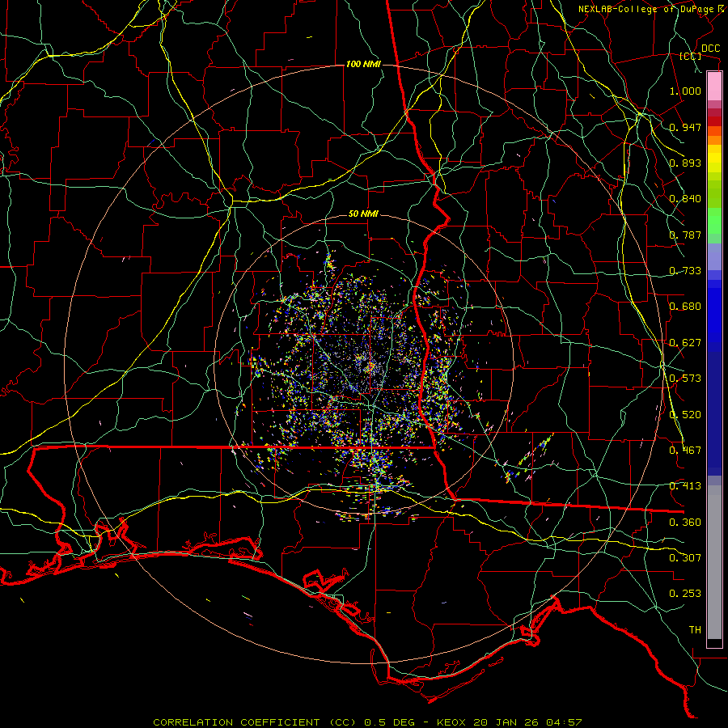Screen dimensions: 728x728
Task: Click the 100 NMI range ring label
Action: (363, 64)
